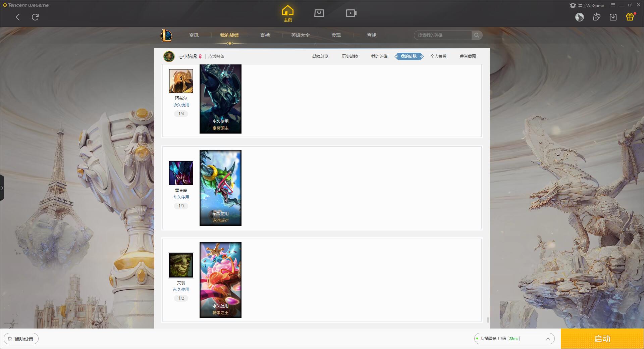Screen dimensions: 644x349
Task: Refresh the page with the reload icon
Action: pos(35,17)
